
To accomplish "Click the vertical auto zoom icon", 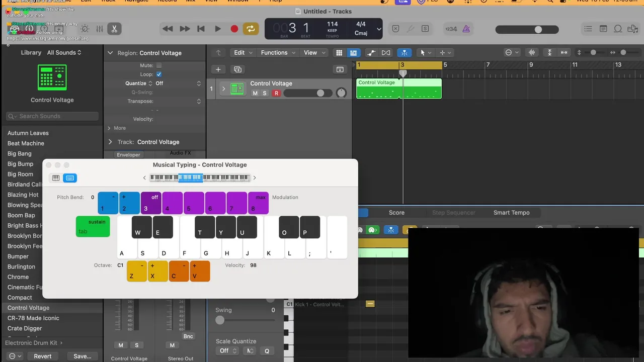I will (x=549, y=53).
